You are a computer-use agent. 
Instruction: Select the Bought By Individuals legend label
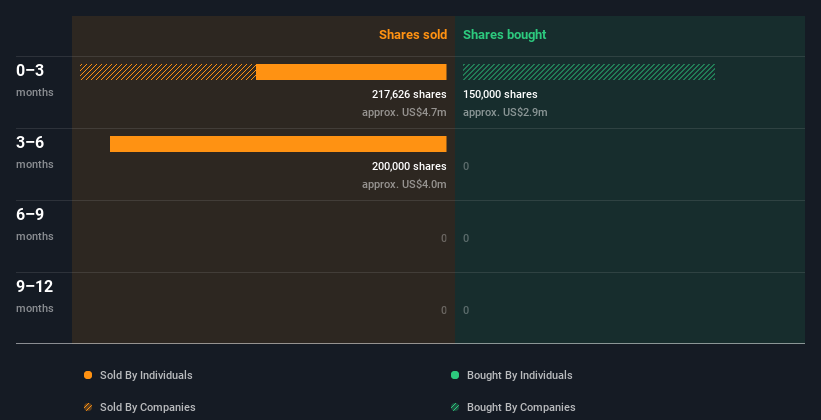click(519, 375)
